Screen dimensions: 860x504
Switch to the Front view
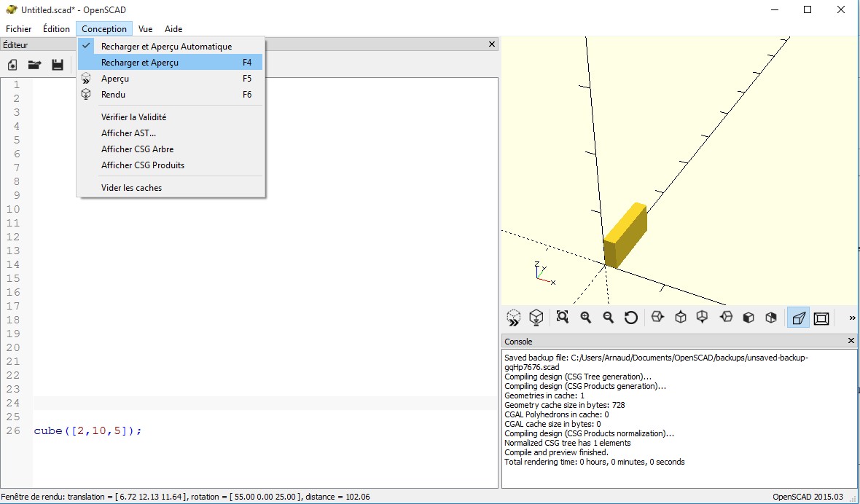click(748, 318)
